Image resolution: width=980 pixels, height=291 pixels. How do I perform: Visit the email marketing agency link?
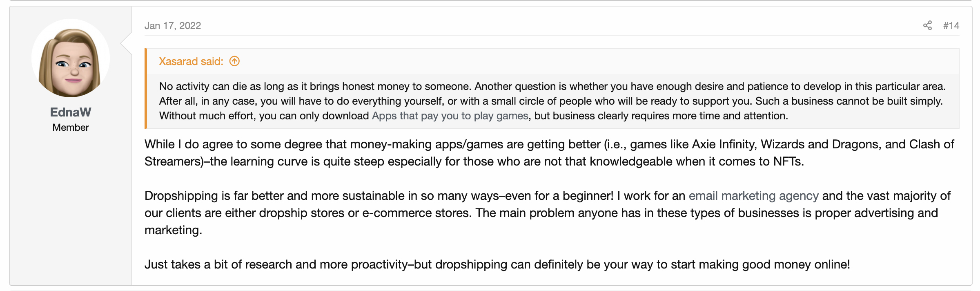click(753, 196)
